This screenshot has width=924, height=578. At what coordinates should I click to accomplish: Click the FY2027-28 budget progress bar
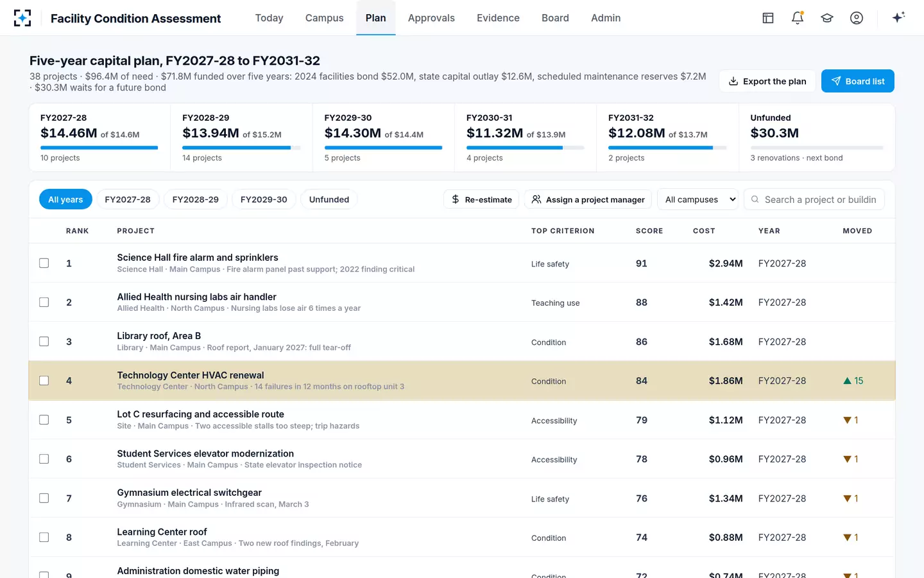[x=99, y=148]
